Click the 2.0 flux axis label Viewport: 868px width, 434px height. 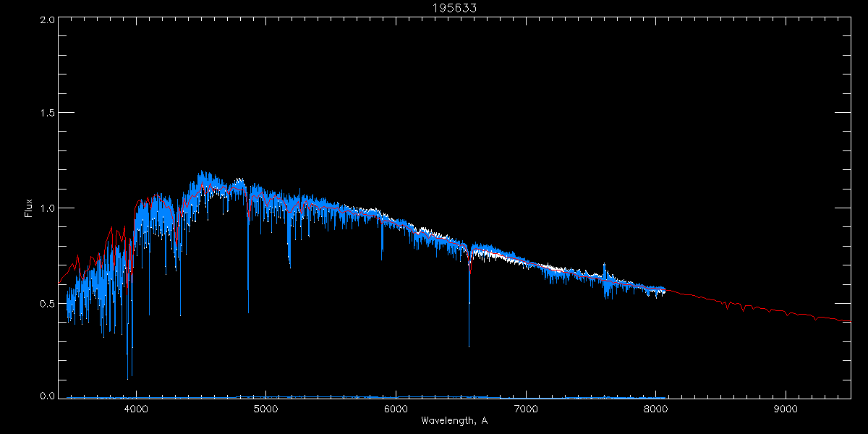[47, 20]
